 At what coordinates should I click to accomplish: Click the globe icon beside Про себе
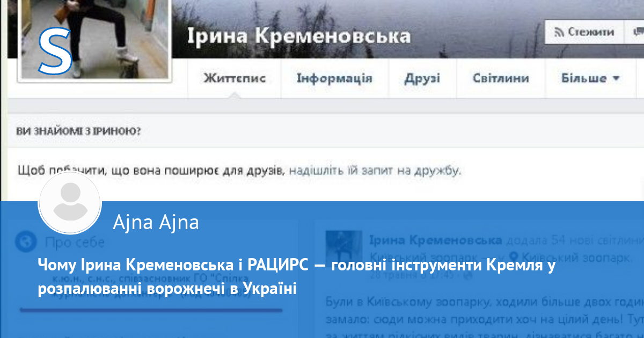(x=26, y=242)
